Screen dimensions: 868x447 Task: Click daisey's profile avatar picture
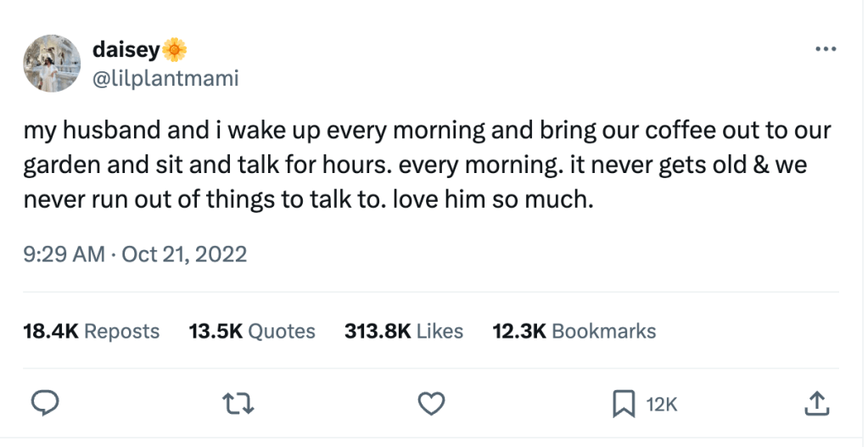[53, 64]
